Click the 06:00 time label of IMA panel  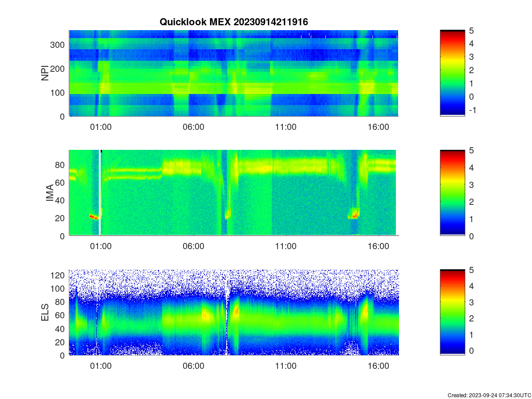(x=194, y=246)
